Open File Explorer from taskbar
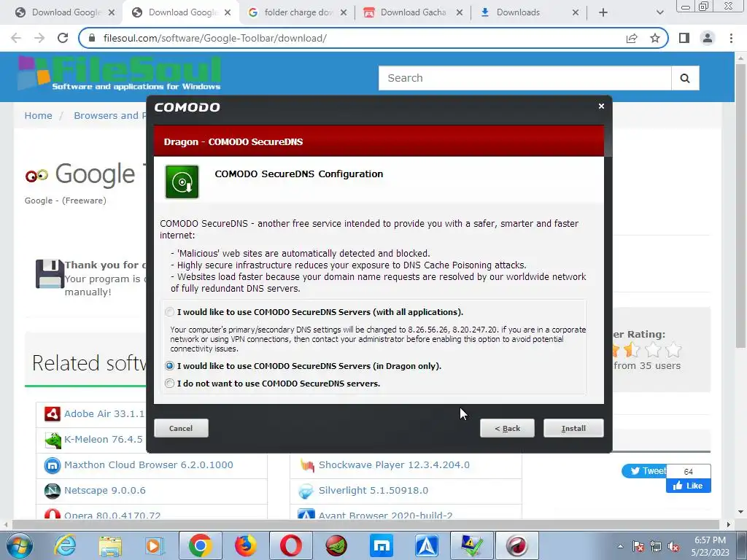747x560 pixels. (109, 546)
